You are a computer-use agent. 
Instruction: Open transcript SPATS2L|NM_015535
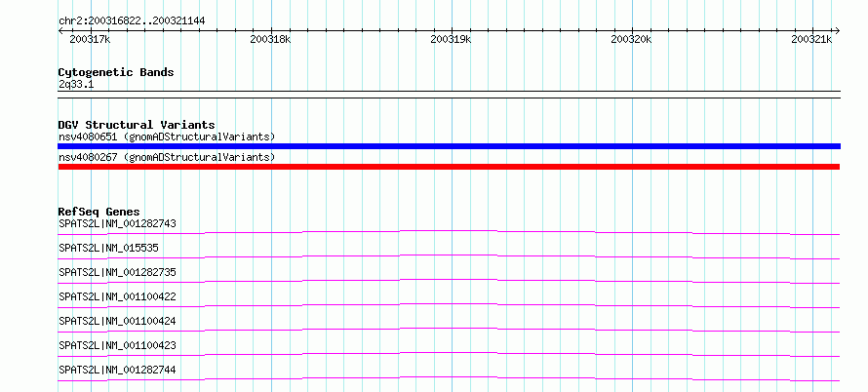point(108,248)
